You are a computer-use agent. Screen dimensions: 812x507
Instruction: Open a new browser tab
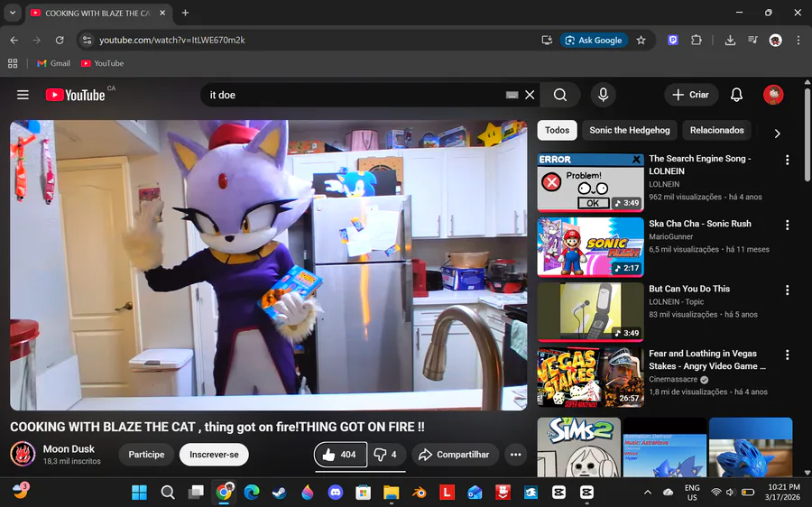[185, 13]
